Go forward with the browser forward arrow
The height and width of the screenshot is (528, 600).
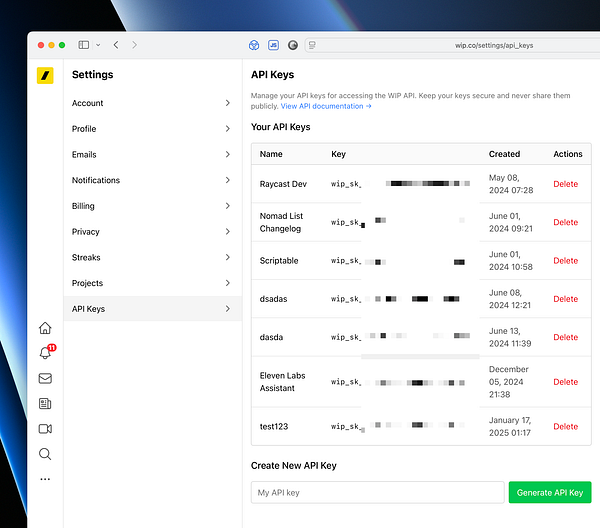(134, 45)
